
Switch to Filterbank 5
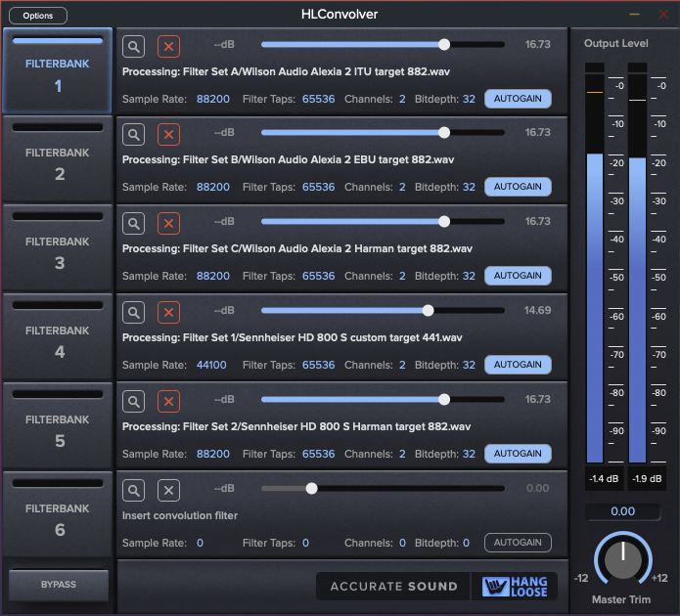[58, 425]
